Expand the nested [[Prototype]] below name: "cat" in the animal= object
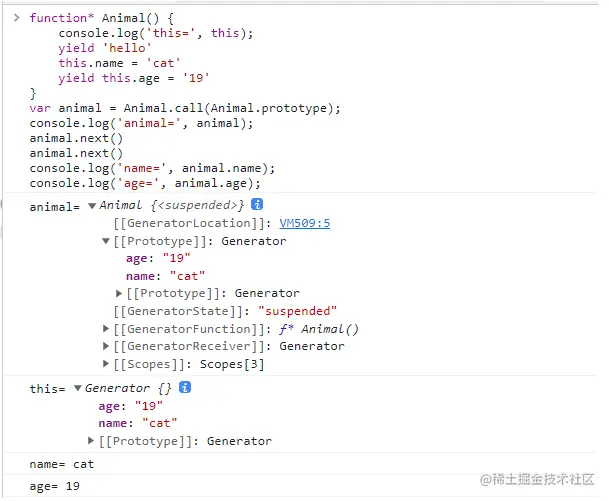This screenshot has width=609, height=501. point(119,293)
